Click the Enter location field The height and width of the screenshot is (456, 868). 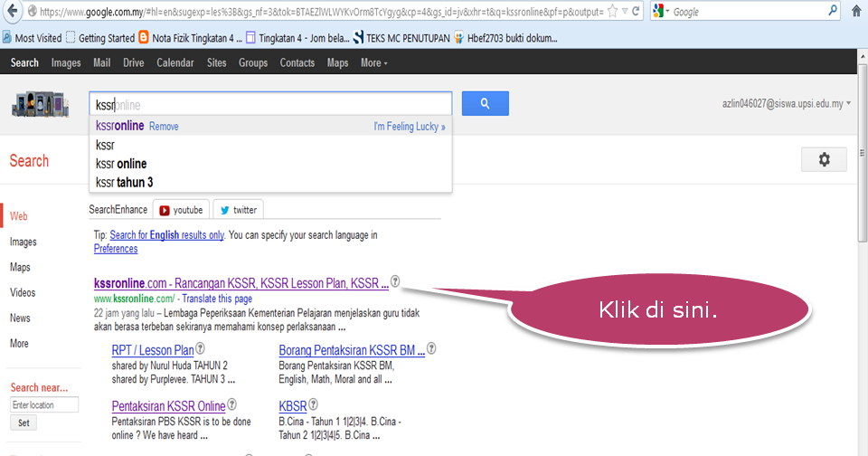point(44,405)
